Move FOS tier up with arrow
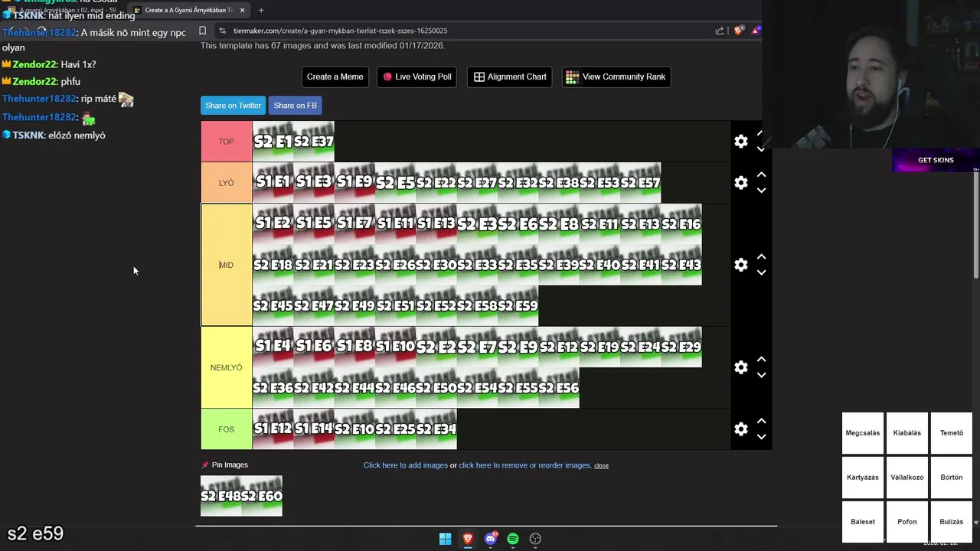 pyautogui.click(x=761, y=421)
